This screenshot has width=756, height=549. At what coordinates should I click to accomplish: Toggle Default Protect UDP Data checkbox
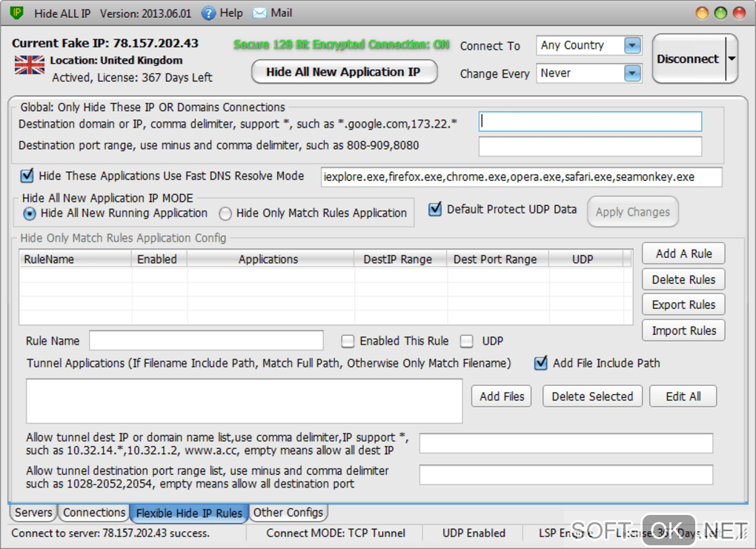435,209
